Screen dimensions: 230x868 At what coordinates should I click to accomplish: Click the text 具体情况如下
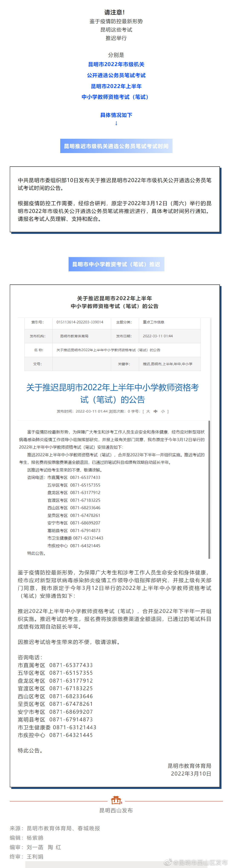[116, 115]
